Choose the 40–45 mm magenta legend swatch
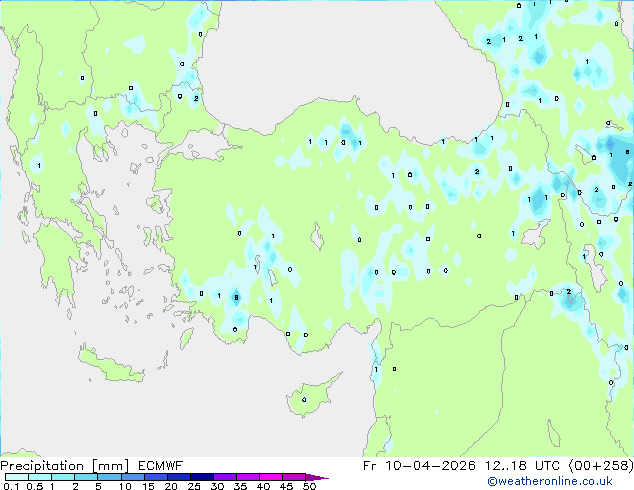This screenshot has width=634, height=490. tap(271, 477)
